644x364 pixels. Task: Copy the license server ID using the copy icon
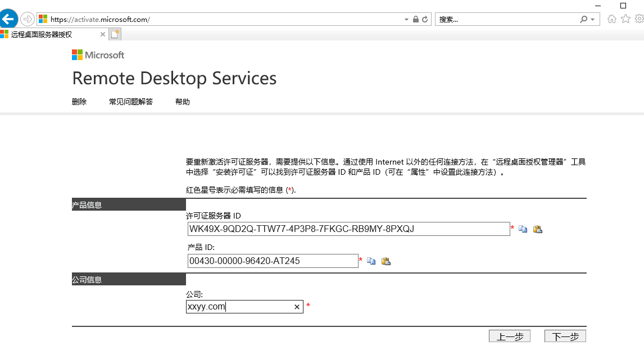pyautogui.click(x=523, y=229)
